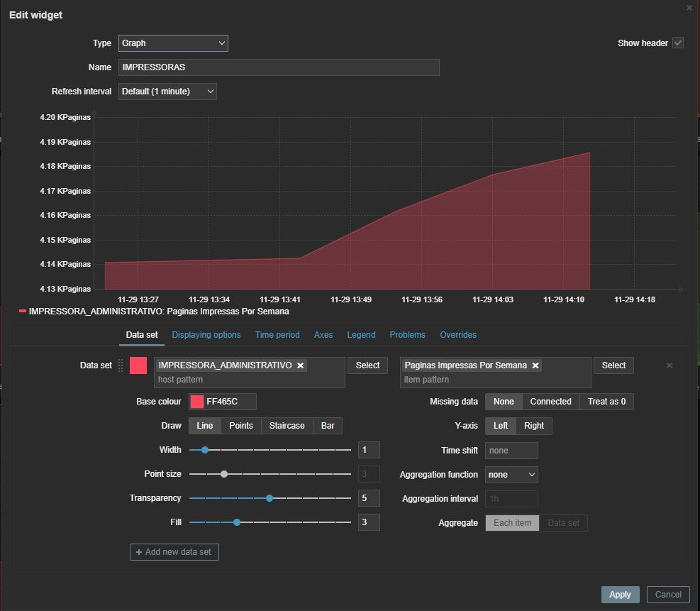
Task: Open the Overrides tab
Action: click(x=458, y=335)
